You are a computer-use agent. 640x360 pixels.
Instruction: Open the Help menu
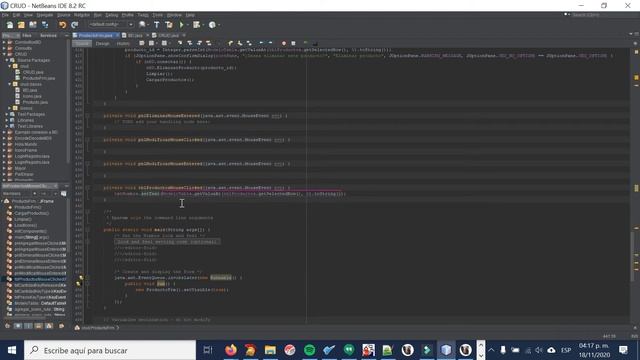[x=190, y=15]
